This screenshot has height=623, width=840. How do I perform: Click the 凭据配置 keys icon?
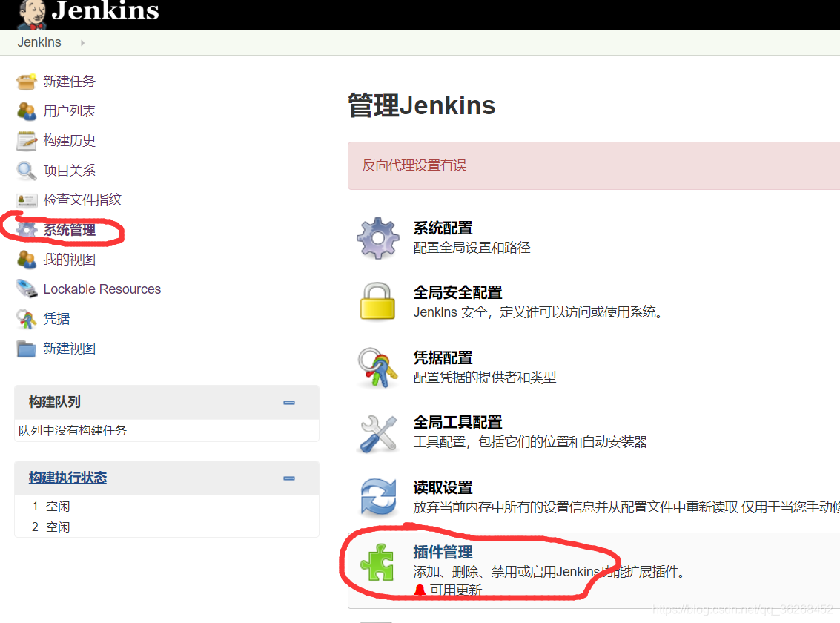377,367
